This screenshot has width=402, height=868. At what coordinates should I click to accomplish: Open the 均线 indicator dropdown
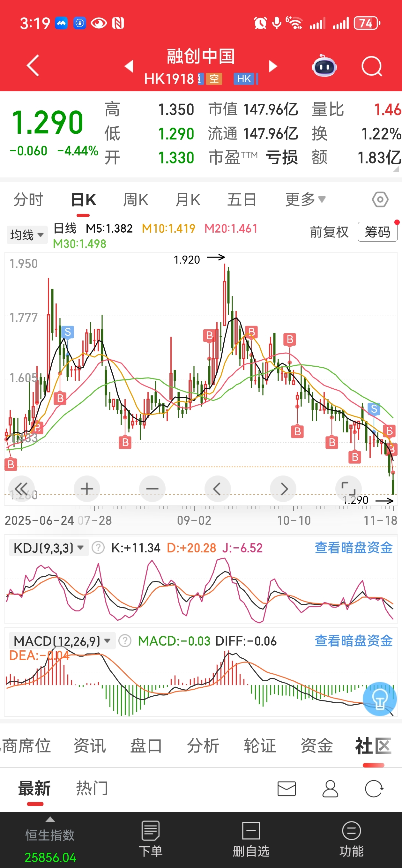click(x=27, y=235)
